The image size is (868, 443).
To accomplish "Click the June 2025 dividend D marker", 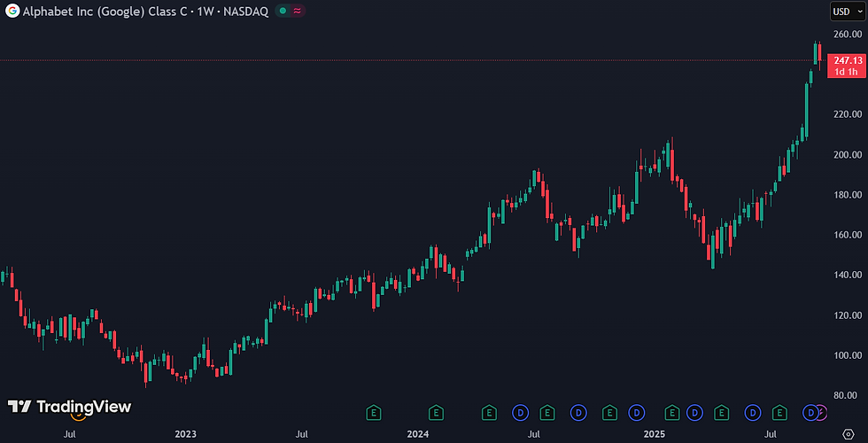I will coord(753,412).
